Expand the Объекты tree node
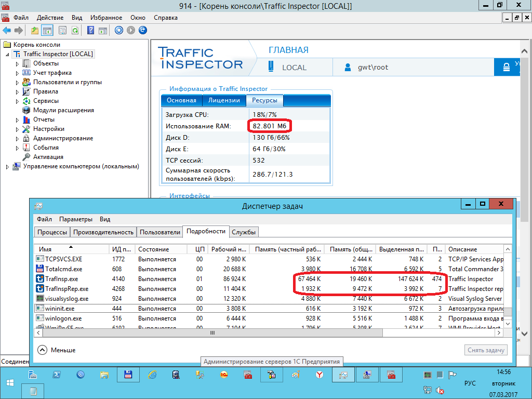The height and width of the screenshot is (399, 532). tap(17, 64)
